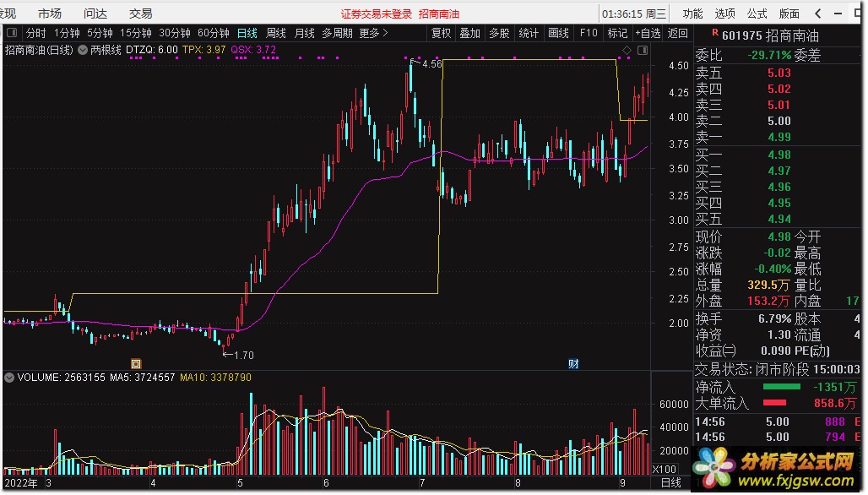This screenshot has width=868, height=495.
Task: Toggle the left sidebar panel icon
Action: (x=12, y=33)
